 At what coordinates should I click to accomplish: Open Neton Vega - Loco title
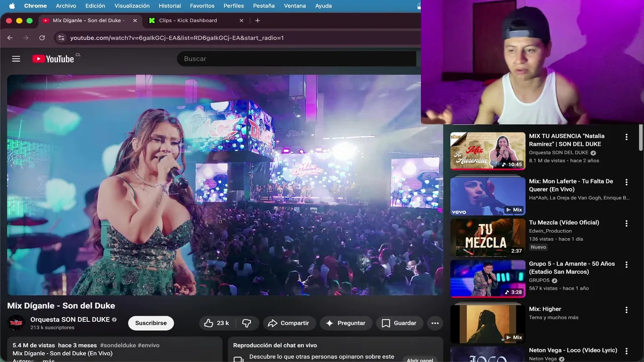(x=573, y=350)
